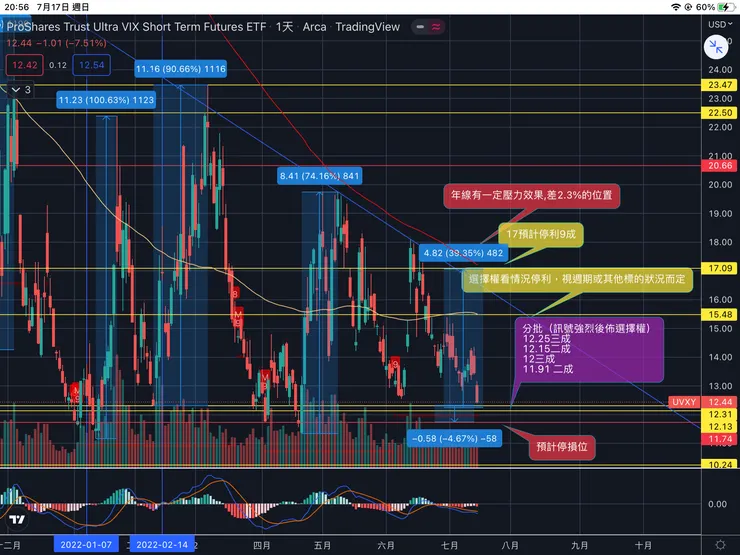Viewport: 740px width, 555px height.
Task: Click the ProShares Trust Ultra VIX symbol title
Action: point(136,27)
